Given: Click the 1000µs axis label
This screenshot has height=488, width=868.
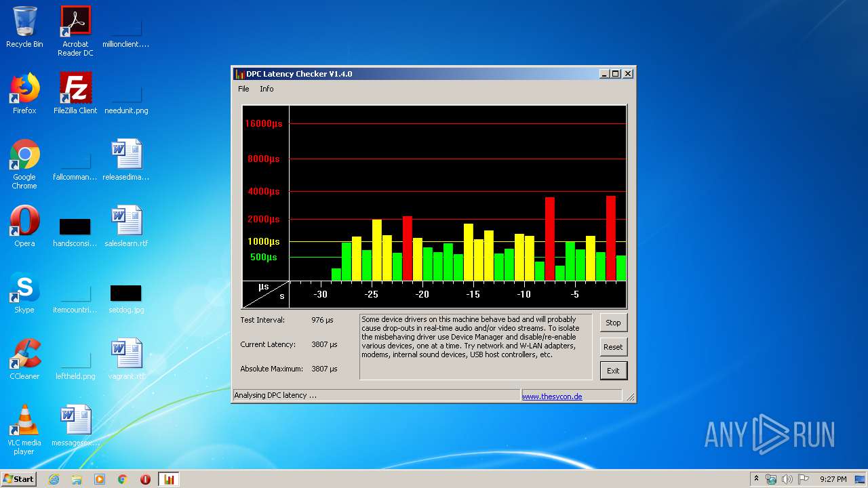Looking at the screenshot, I should tap(264, 241).
